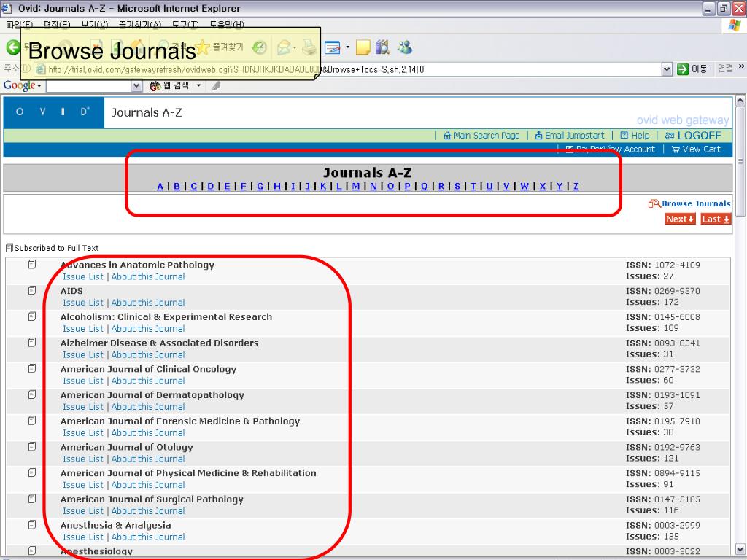Click full-text icon beside Anesthesia & Analgesia

tap(32, 525)
